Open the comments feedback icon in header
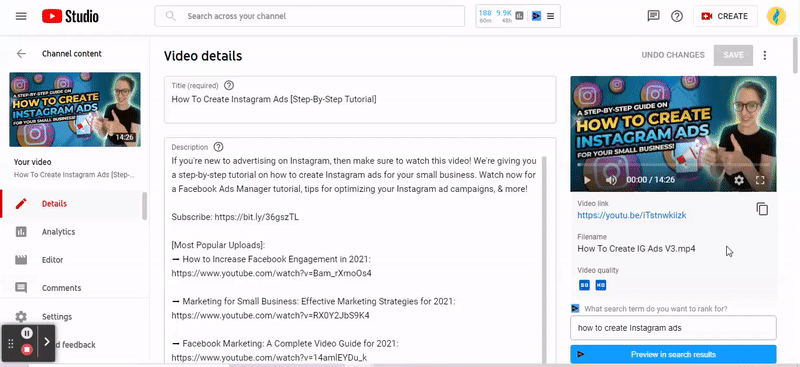 [x=653, y=16]
